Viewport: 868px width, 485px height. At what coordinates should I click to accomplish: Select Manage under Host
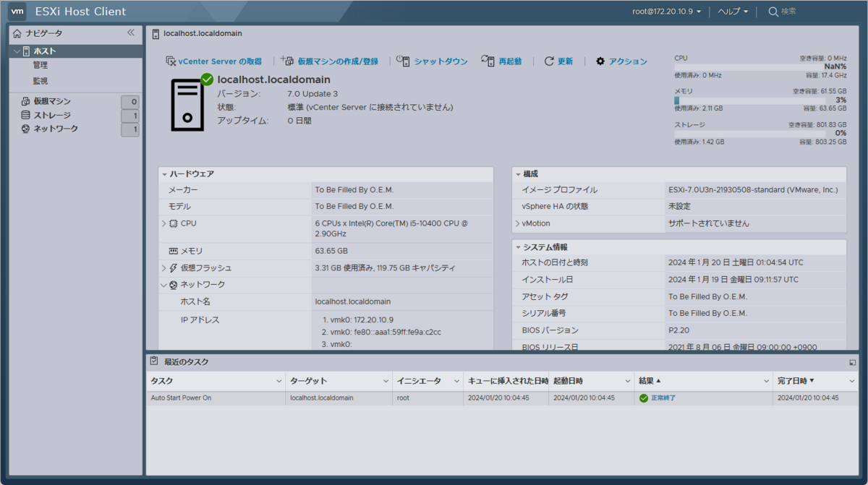(41, 65)
